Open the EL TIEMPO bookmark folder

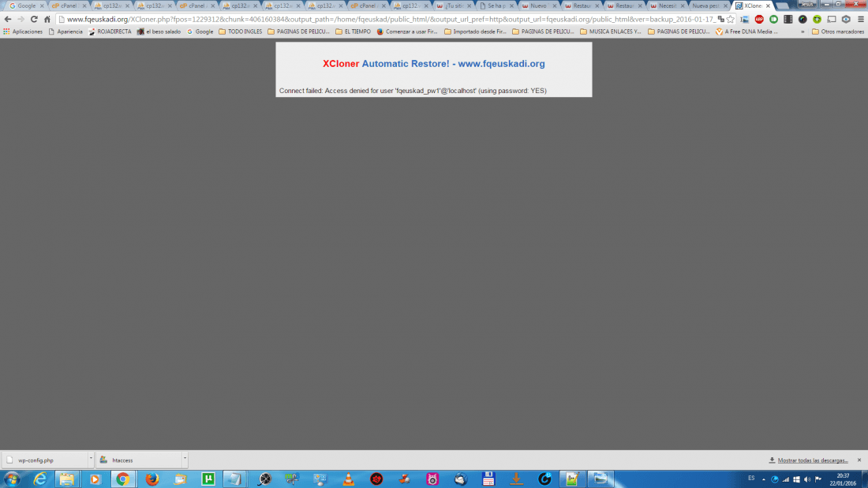354,32
